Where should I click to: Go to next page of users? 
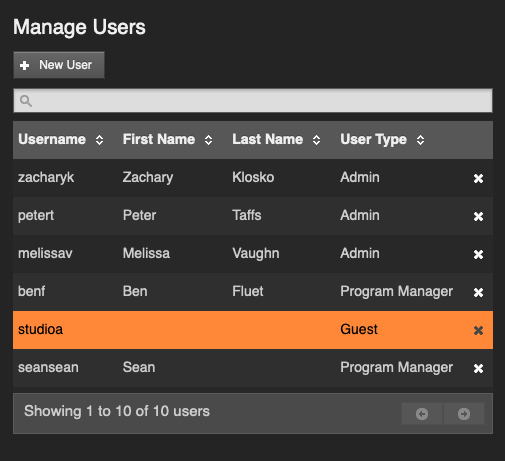click(464, 414)
